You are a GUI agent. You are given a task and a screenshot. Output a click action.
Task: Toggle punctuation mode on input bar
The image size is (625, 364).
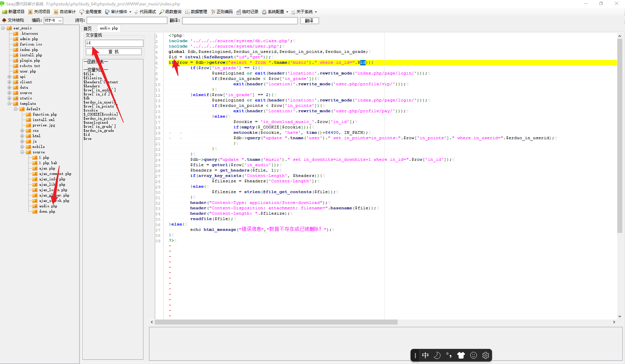pos(449,355)
